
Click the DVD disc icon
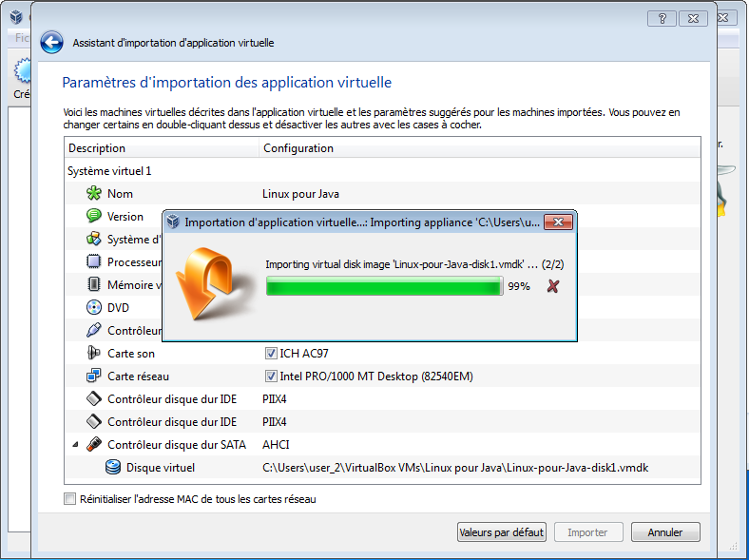(93, 307)
